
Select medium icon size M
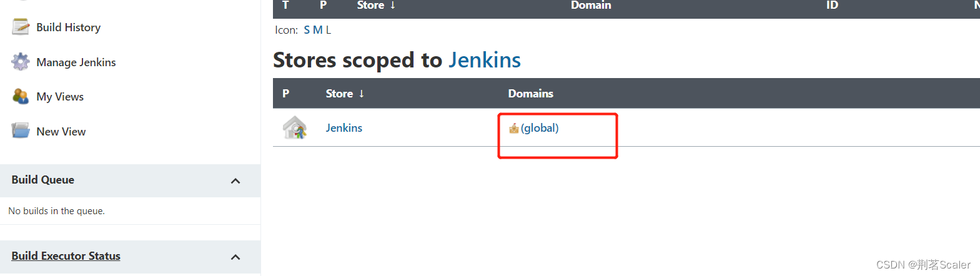pos(317,30)
